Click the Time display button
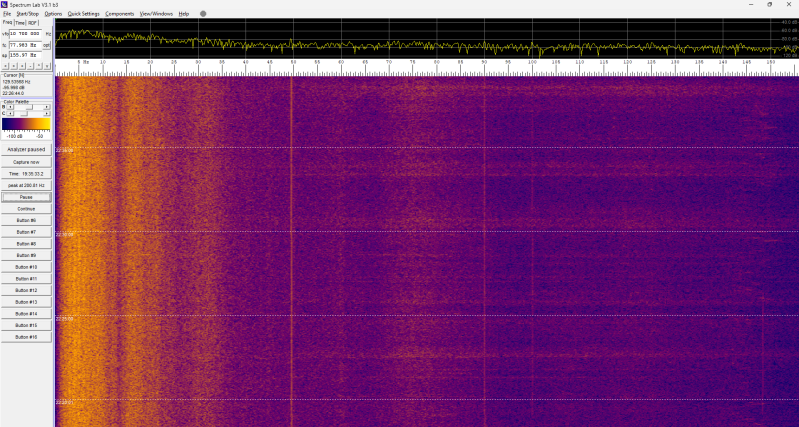Viewport: 799px width, 427px height. tap(26, 174)
